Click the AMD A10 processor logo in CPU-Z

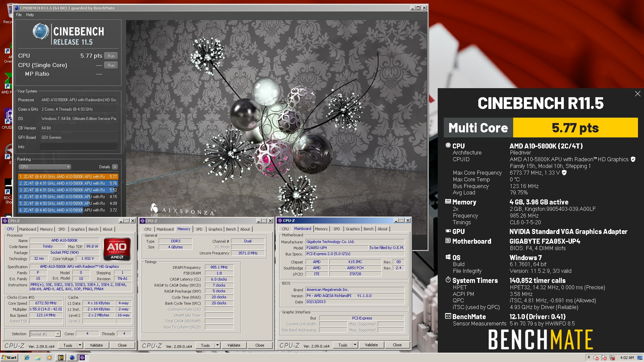[x=117, y=249]
